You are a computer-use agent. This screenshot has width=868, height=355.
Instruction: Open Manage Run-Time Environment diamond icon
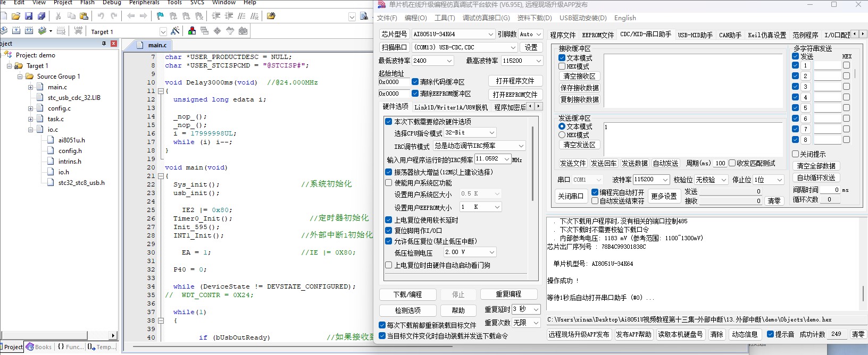click(217, 31)
